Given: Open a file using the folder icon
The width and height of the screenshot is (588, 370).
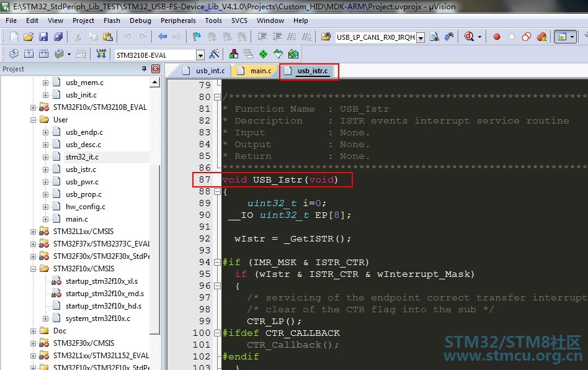Looking at the screenshot, I should [29, 37].
